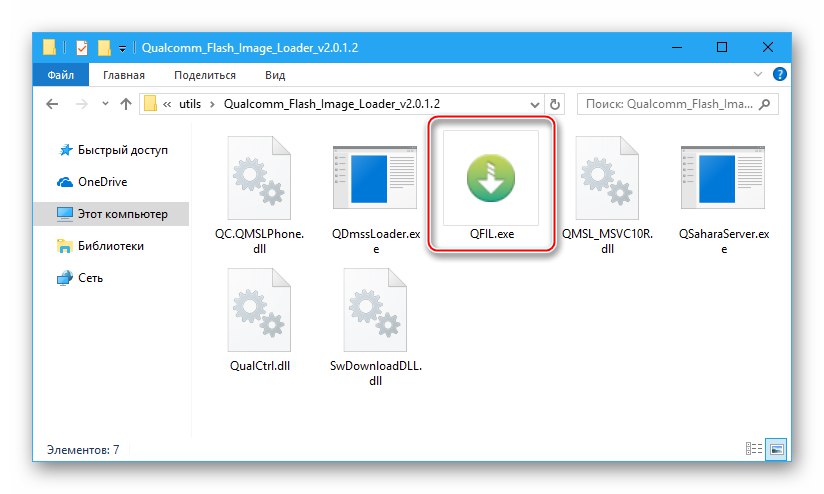Open the Поделиться ribbon tab
Screen dimensions: 824x494
tap(205, 75)
